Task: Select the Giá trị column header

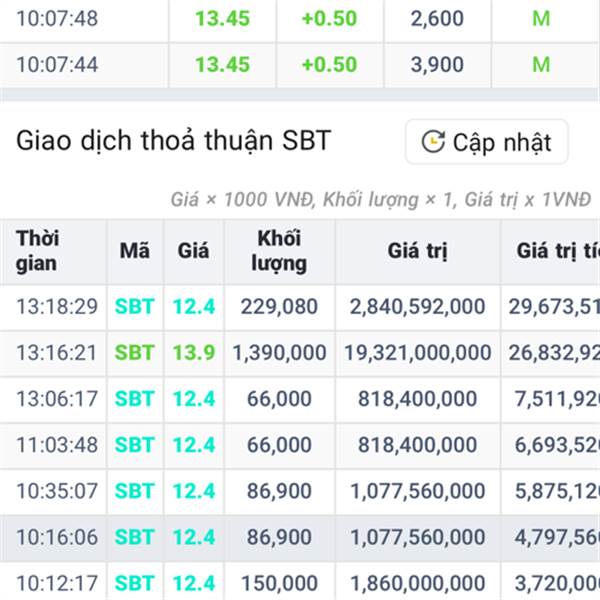Action: click(x=417, y=251)
